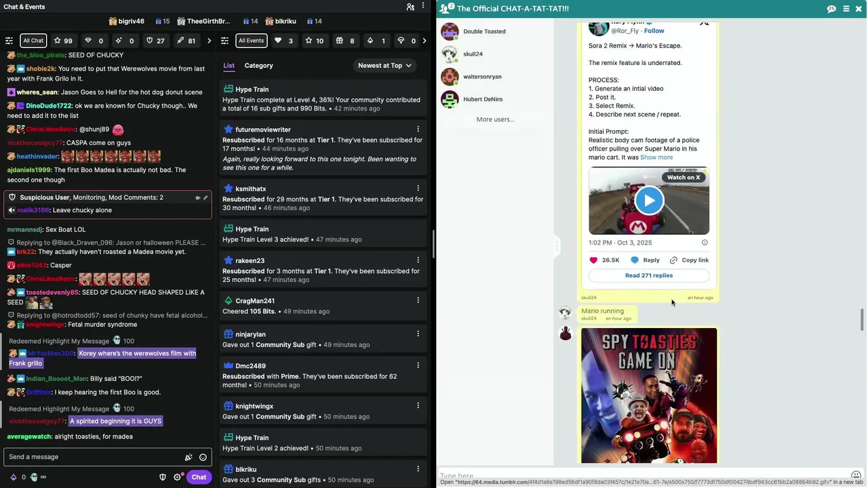Edit mod comment pencil on Suspicious User banner
The width and height of the screenshot is (868, 488).
(205, 198)
